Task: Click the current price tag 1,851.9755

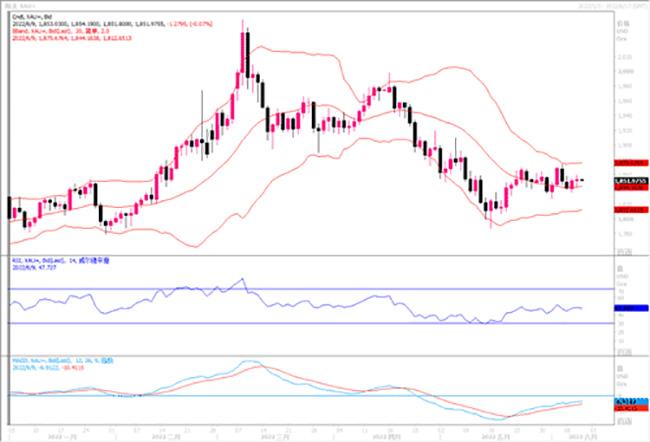Action: [x=630, y=180]
